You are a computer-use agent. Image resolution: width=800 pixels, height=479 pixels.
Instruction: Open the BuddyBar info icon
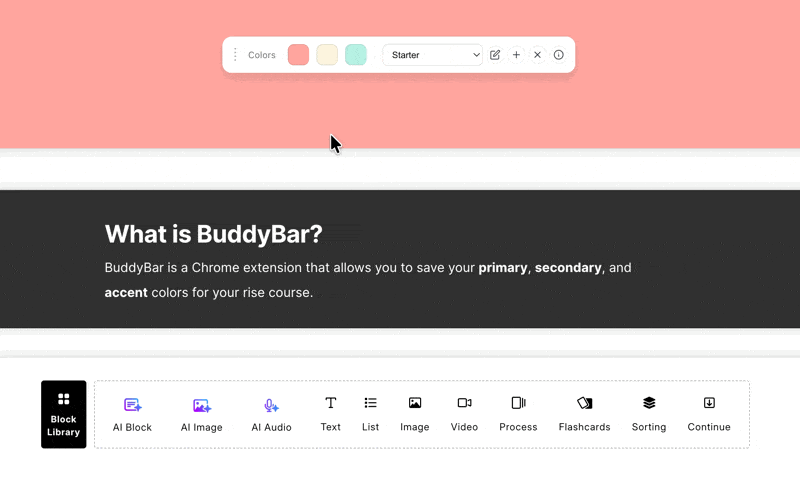pos(559,55)
